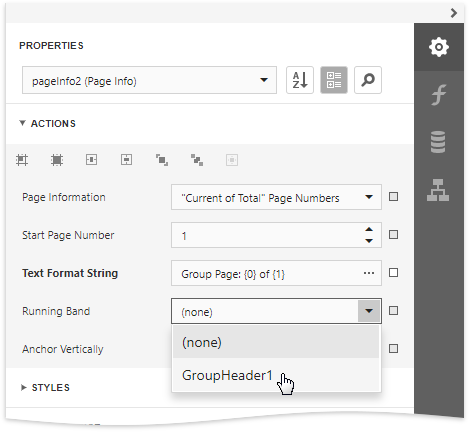Open the pageInfo2 (Page Info) component dropdown

coord(149,80)
